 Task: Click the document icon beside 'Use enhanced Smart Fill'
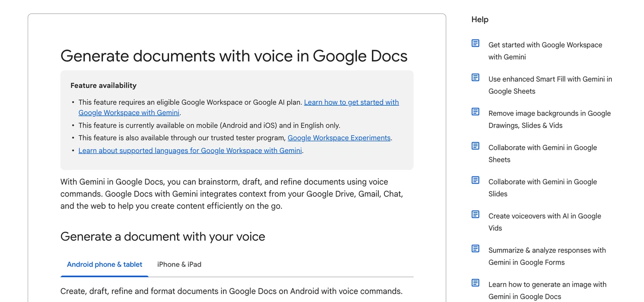pos(475,77)
